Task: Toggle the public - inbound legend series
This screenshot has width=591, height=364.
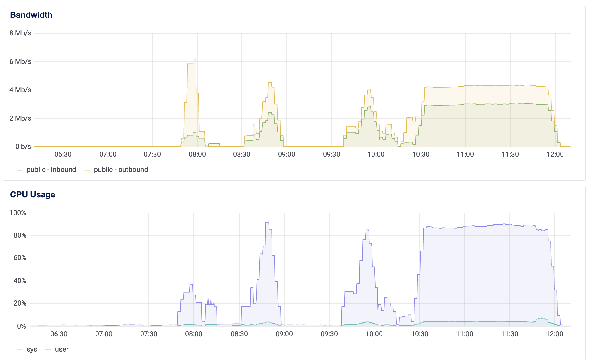Action: tap(51, 170)
